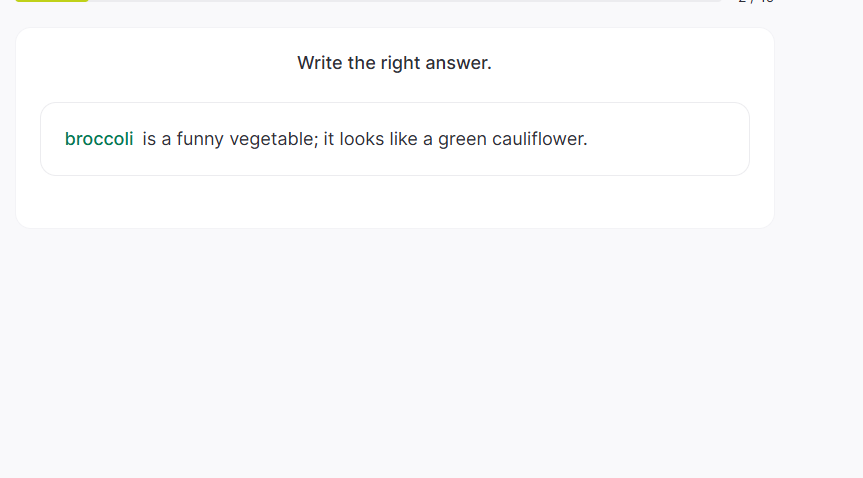Click the word 'looks' in the sentence
The width and height of the screenshot is (863, 478).
tap(362, 139)
